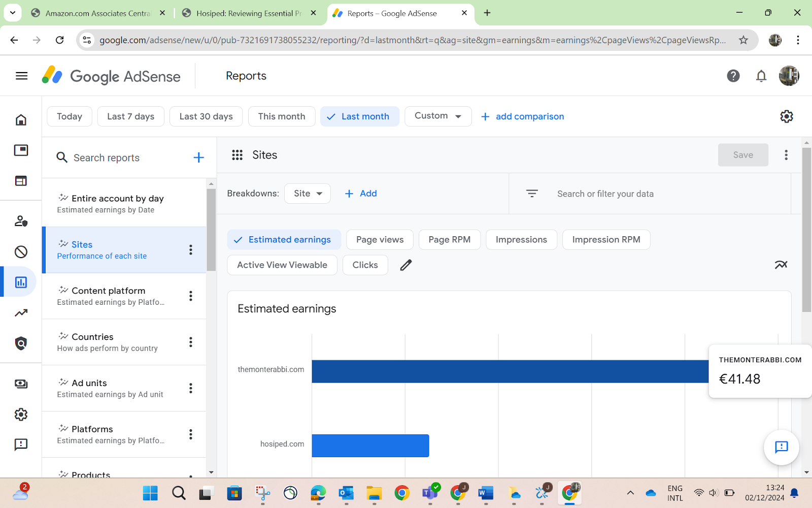Open options for Ad units report
The height and width of the screenshot is (508, 812).
(x=191, y=388)
